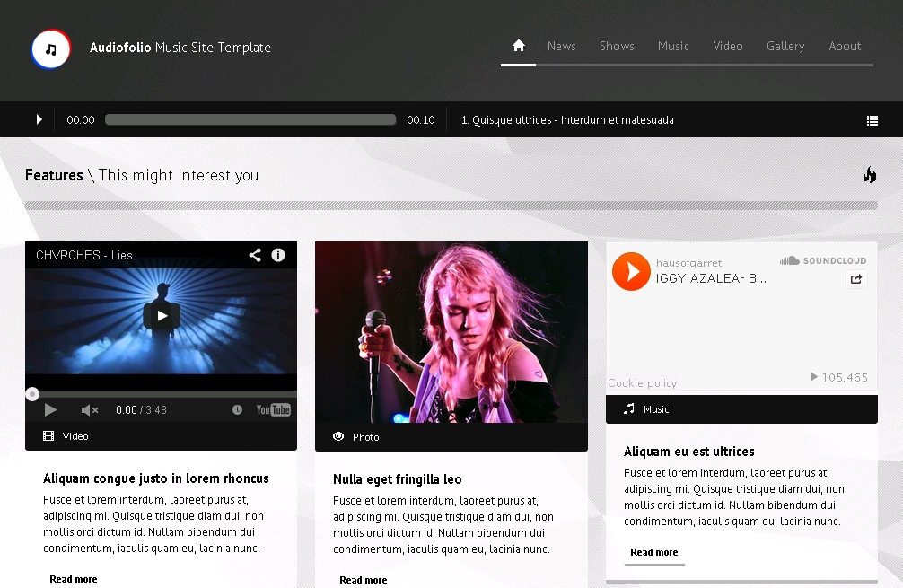903x588 pixels.
Task: Show info for the CHVRCHES video
Action: click(278, 255)
